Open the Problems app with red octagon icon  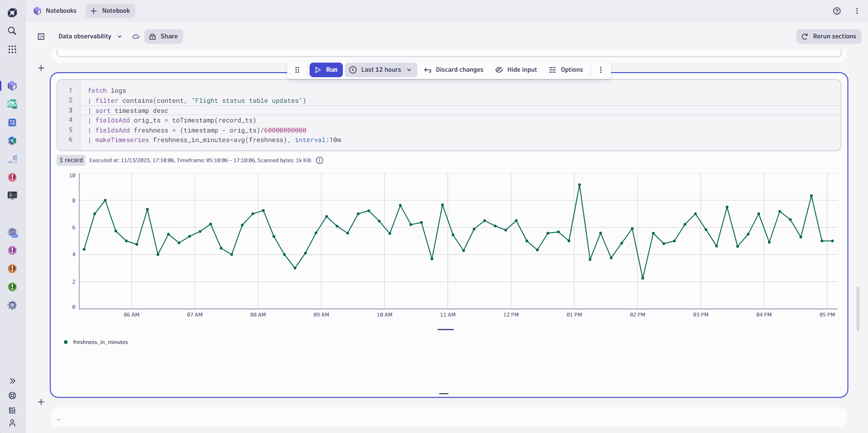click(x=12, y=177)
